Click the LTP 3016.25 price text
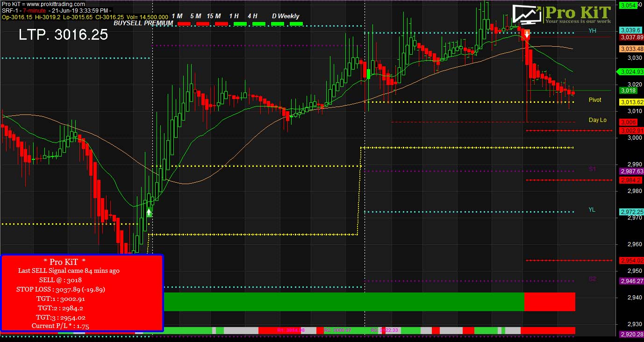 (x=64, y=35)
